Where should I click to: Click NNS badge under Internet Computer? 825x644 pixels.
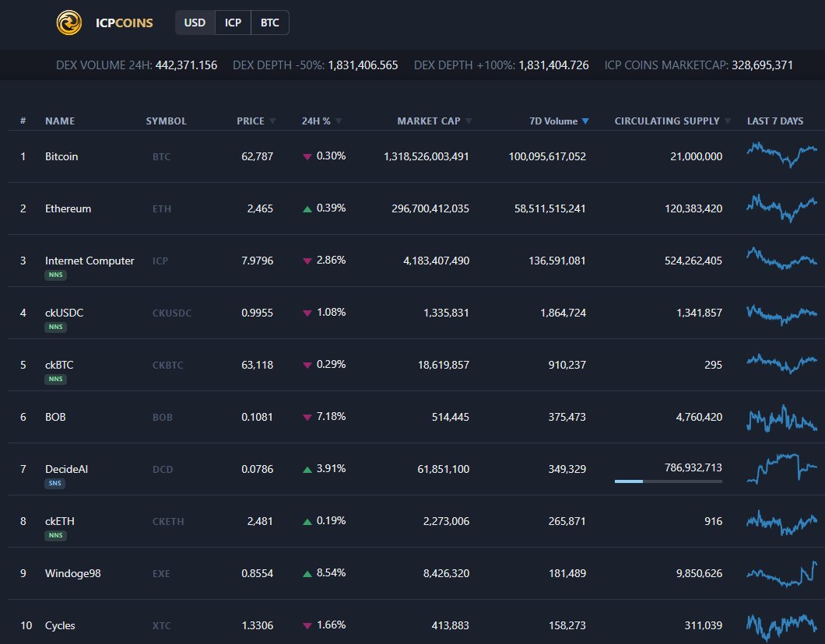pyautogui.click(x=55, y=275)
